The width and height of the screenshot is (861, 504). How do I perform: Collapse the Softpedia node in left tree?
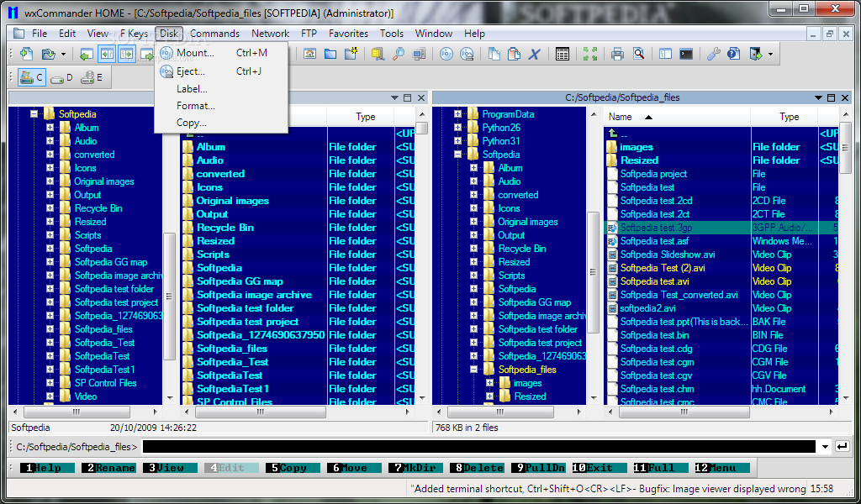click(x=34, y=114)
